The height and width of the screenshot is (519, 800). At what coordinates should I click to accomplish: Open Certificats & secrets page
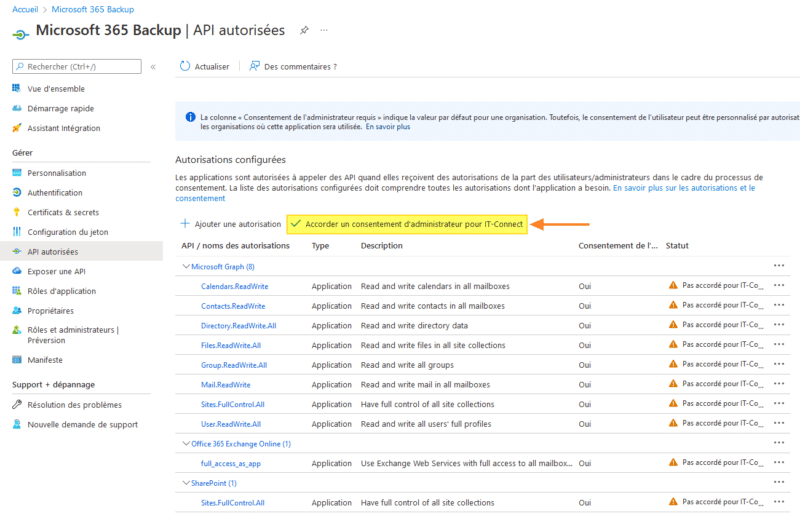tap(63, 212)
